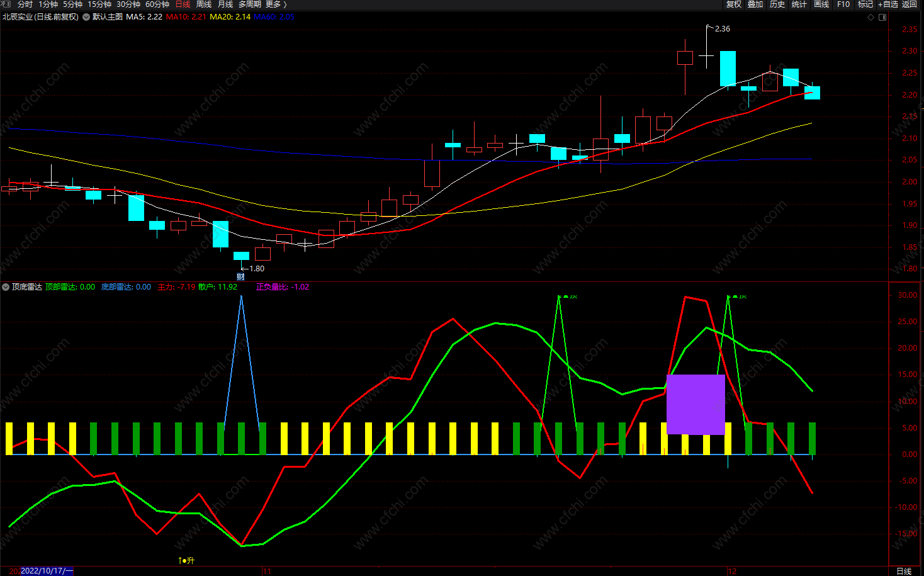Click the MA20: 2.14 indicator label
924x576 pixels.
click(230, 17)
